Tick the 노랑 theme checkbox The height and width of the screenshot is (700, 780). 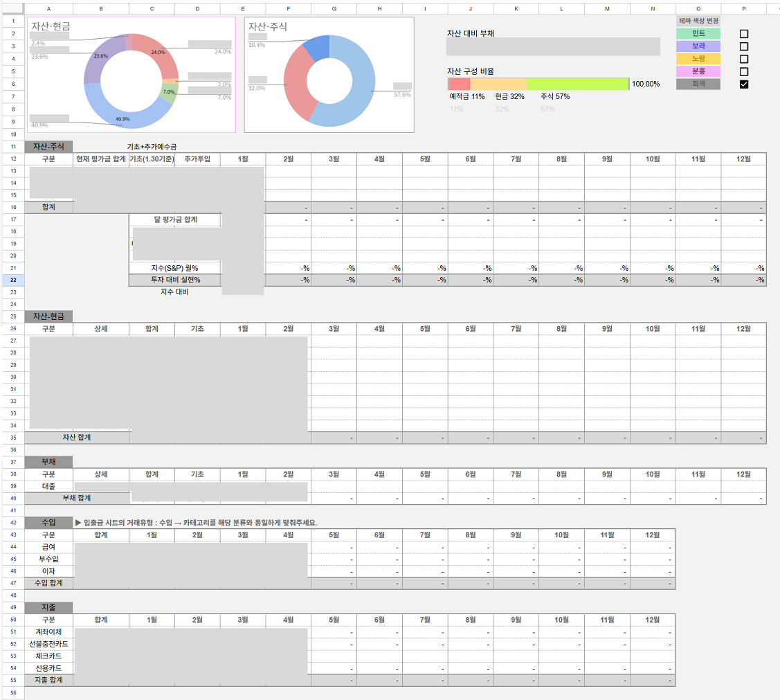point(744,59)
